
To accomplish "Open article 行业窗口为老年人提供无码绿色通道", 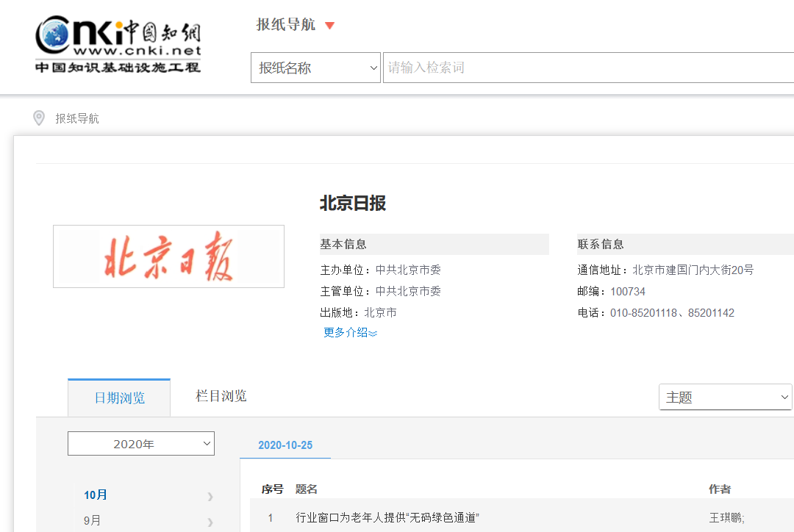I will coord(387,518).
